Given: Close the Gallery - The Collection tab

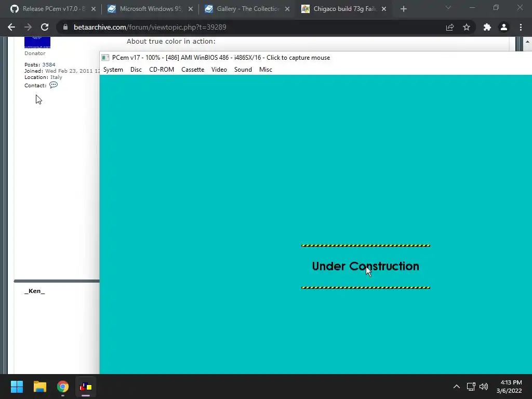Looking at the screenshot, I should point(287,9).
